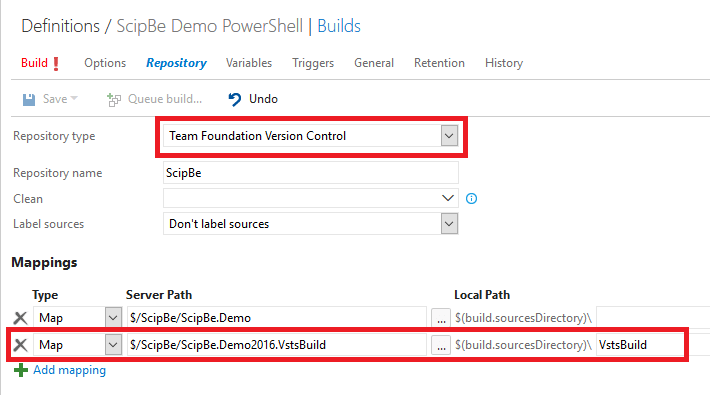This screenshot has width=710, height=395.
Task: Browse server path for Demo2016.VstsBuild mapping
Action: [441, 345]
